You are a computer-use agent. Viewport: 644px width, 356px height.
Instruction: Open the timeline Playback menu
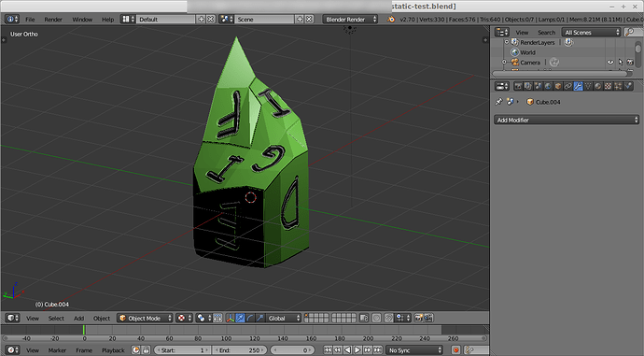click(x=113, y=350)
